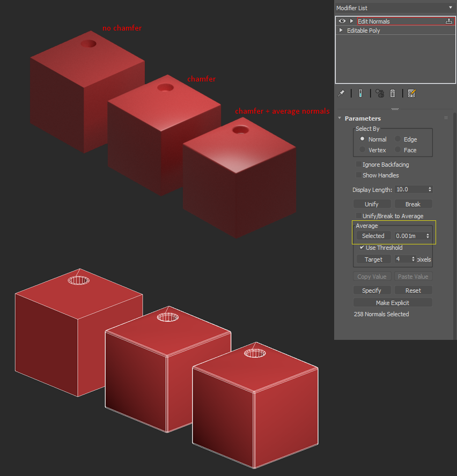This screenshot has width=457, height=476.
Task: Click 258 Normals Selected status text
Action: [381, 314]
